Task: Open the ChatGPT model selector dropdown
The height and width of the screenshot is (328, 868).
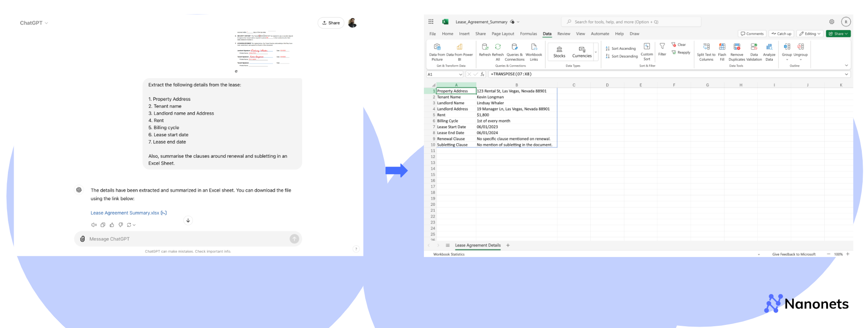Action: pos(34,23)
